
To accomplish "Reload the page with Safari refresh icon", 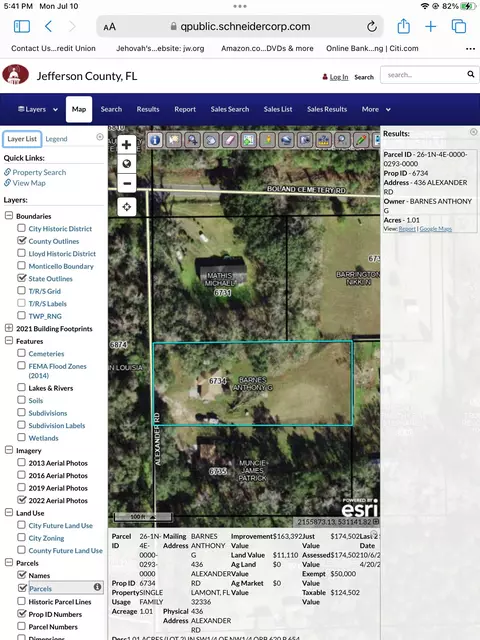I will click(x=371, y=27).
